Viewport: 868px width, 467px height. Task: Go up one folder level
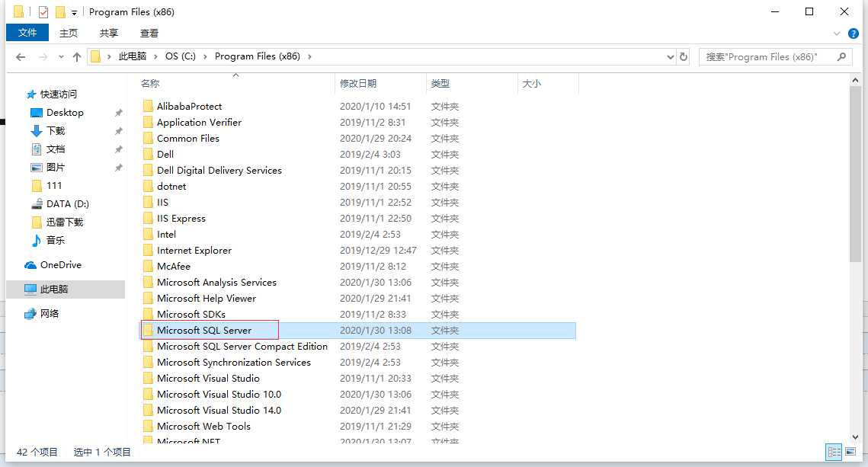click(77, 56)
